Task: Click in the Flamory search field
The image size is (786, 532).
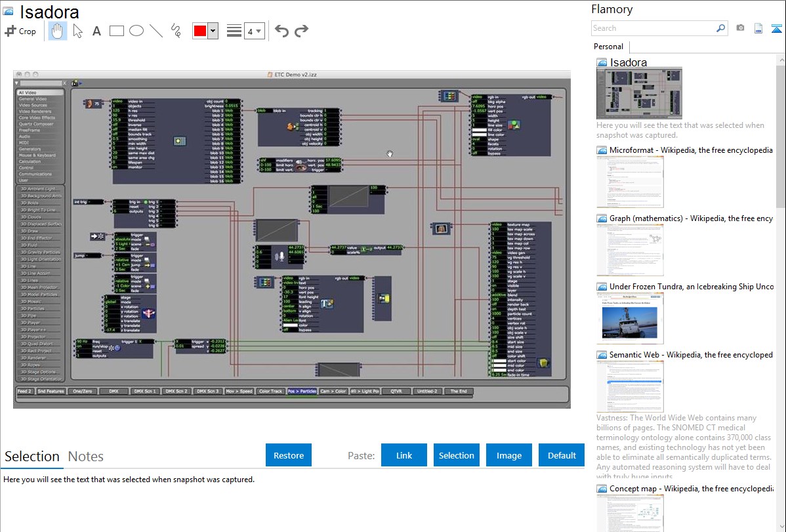Action: [x=653, y=28]
